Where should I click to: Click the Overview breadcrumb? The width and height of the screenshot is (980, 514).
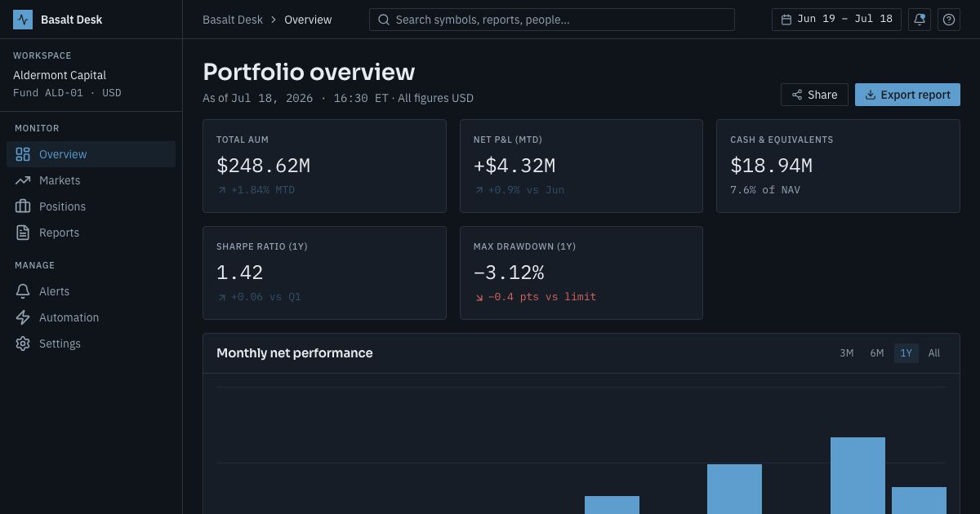click(x=308, y=20)
